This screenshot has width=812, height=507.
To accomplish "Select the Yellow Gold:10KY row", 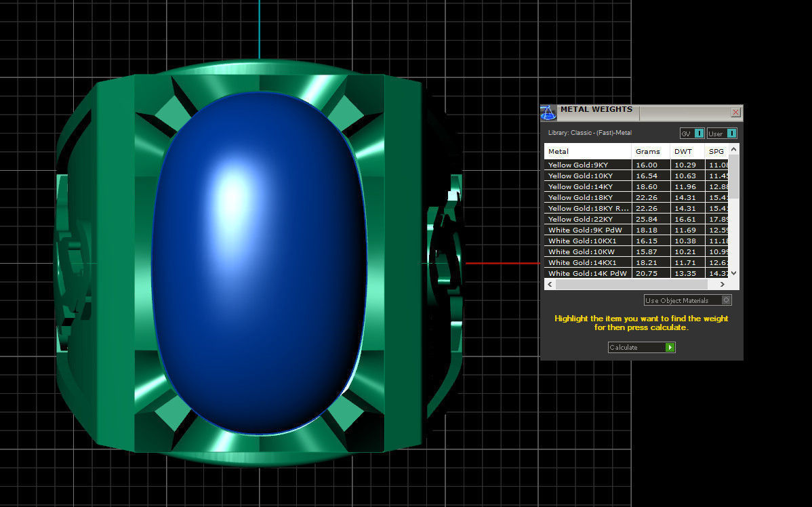I will click(636, 176).
